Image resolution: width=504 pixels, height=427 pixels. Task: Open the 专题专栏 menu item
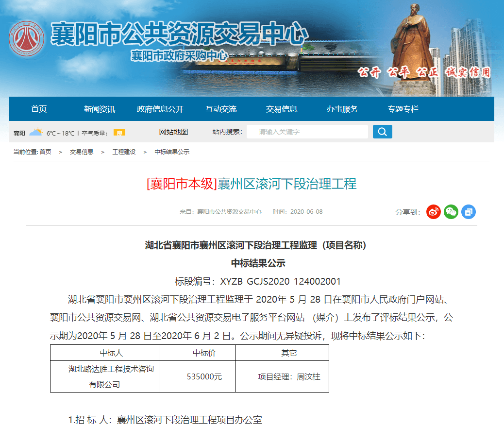pos(403,109)
